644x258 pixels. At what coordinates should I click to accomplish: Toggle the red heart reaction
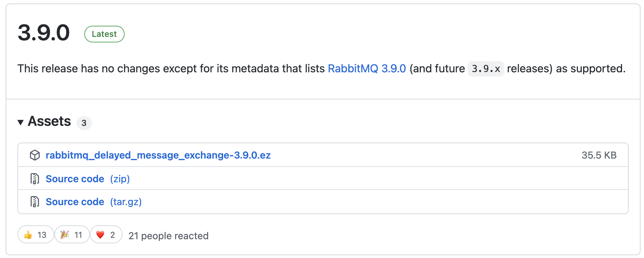[106, 235]
